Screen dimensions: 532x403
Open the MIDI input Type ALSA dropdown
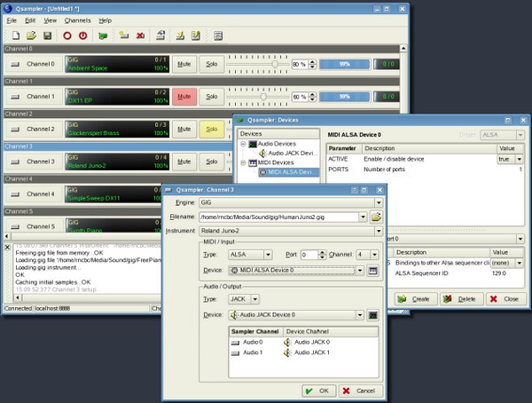[x=268, y=255]
